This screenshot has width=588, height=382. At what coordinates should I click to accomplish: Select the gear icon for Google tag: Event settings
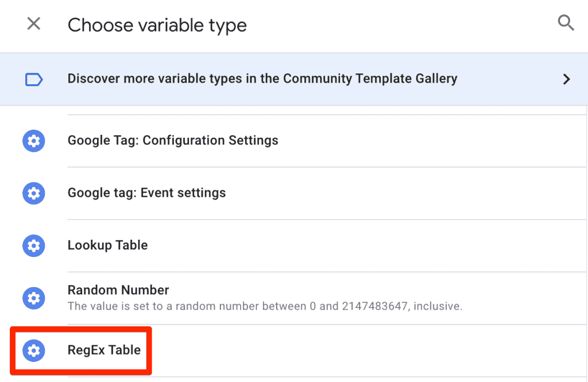(x=33, y=193)
